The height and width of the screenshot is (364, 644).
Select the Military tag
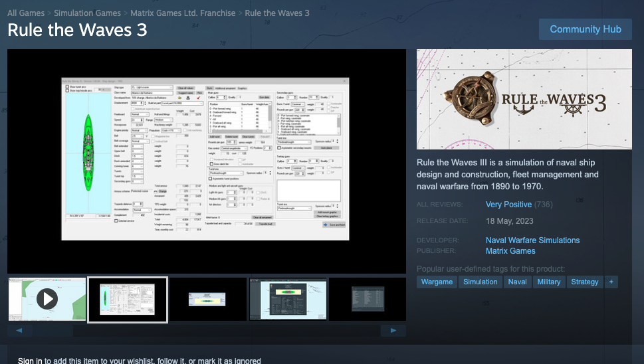tap(549, 282)
